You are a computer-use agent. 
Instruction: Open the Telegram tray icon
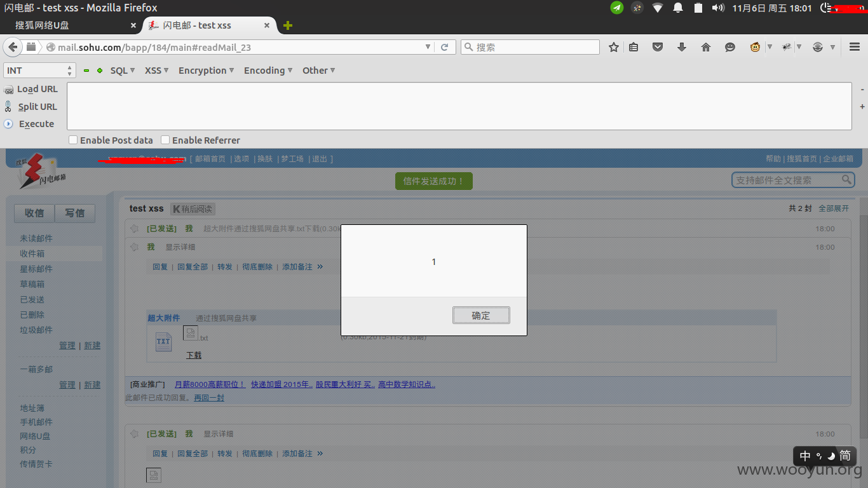point(617,8)
